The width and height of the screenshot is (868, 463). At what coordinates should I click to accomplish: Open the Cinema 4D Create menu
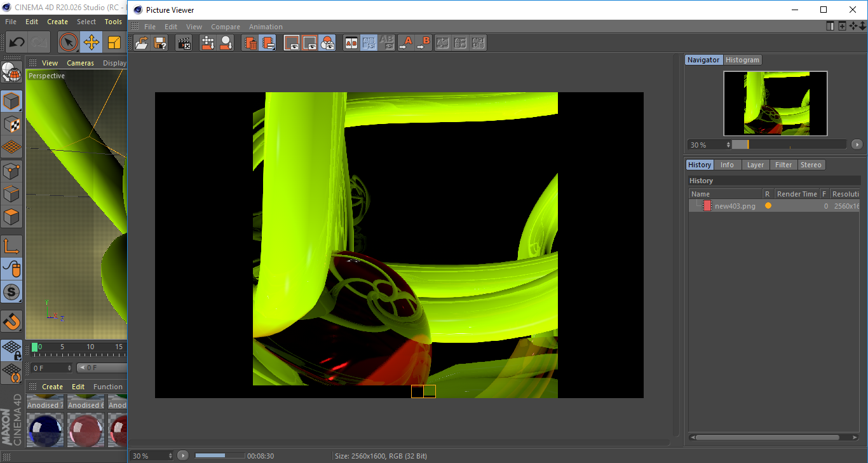[x=57, y=22]
